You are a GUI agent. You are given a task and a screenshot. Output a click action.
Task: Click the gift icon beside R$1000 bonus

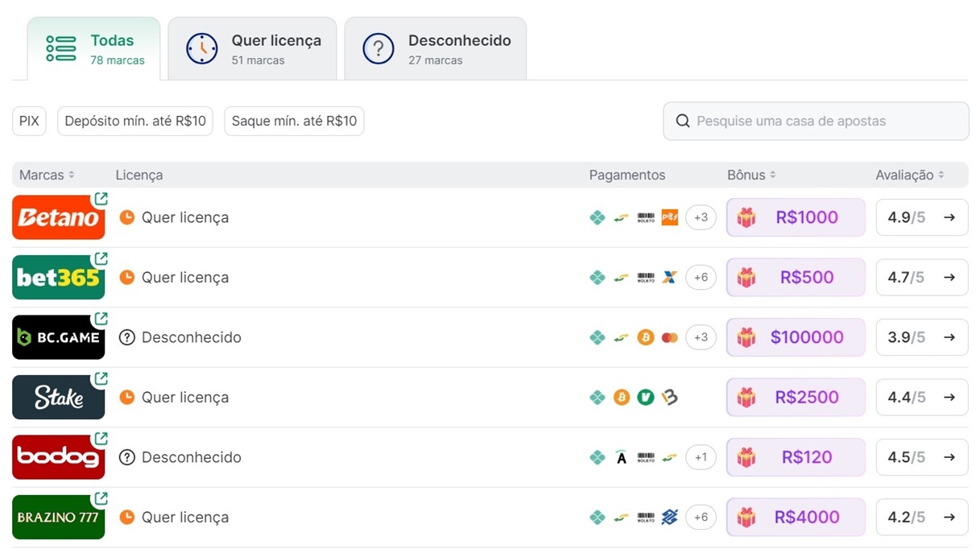coord(746,217)
